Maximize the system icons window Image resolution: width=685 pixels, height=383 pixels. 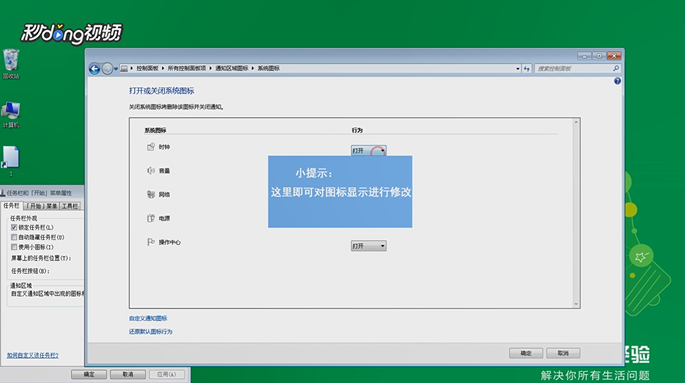tap(599, 56)
